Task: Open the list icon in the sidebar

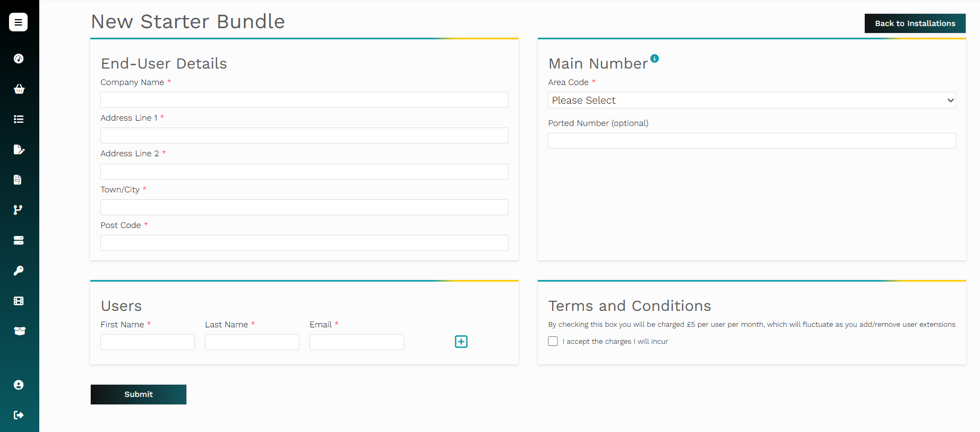Action: pos(19,119)
